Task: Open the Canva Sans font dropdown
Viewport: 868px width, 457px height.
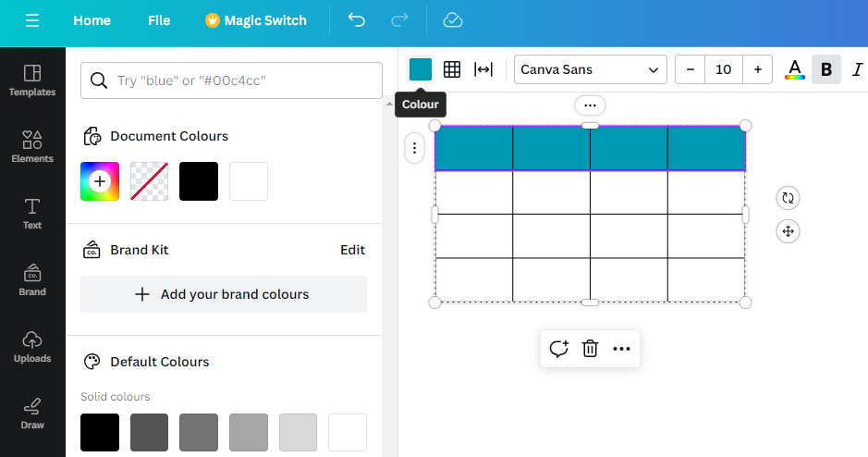Action: coord(590,69)
